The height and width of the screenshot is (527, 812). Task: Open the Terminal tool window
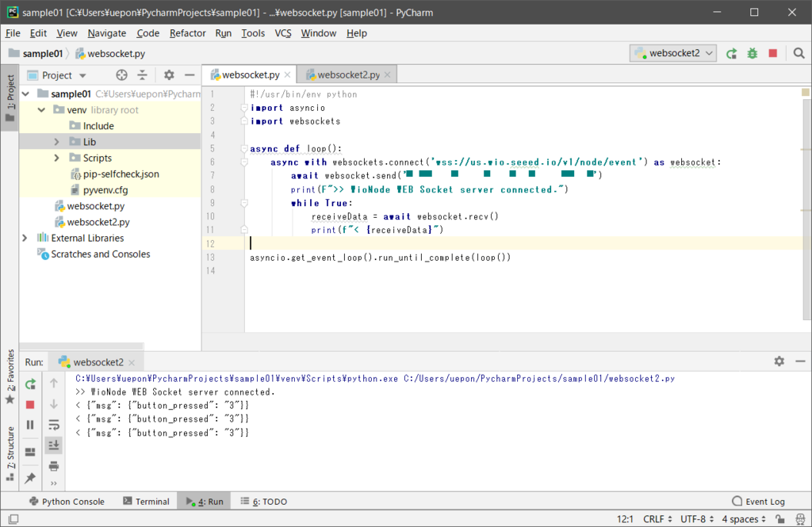[146, 502]
